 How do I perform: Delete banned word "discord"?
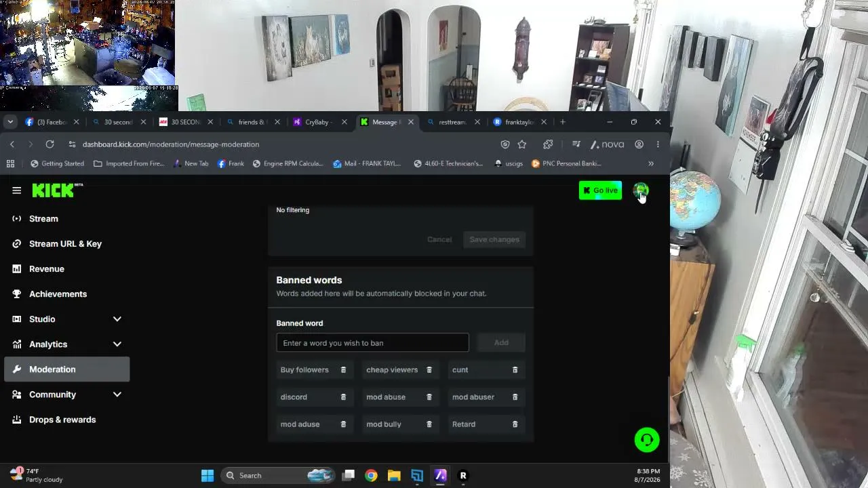[343, 397]
